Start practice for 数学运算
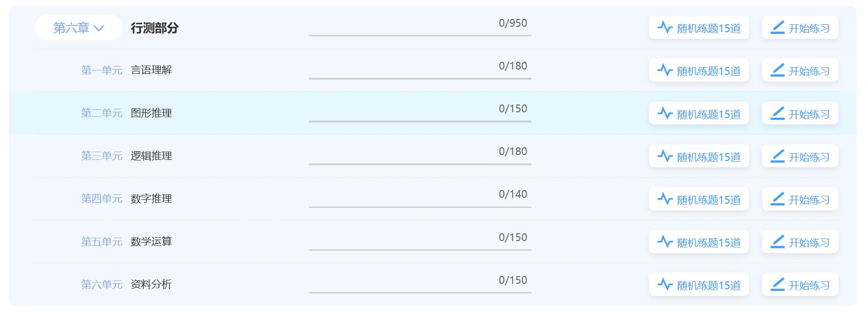This screenshot has height=312, width=868. click(x=800, y=242)
